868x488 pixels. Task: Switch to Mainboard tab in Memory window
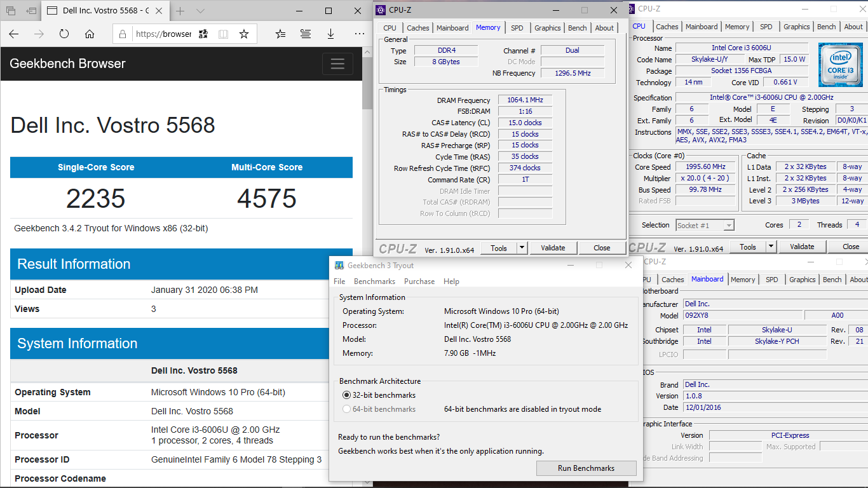tap(452, 28)
